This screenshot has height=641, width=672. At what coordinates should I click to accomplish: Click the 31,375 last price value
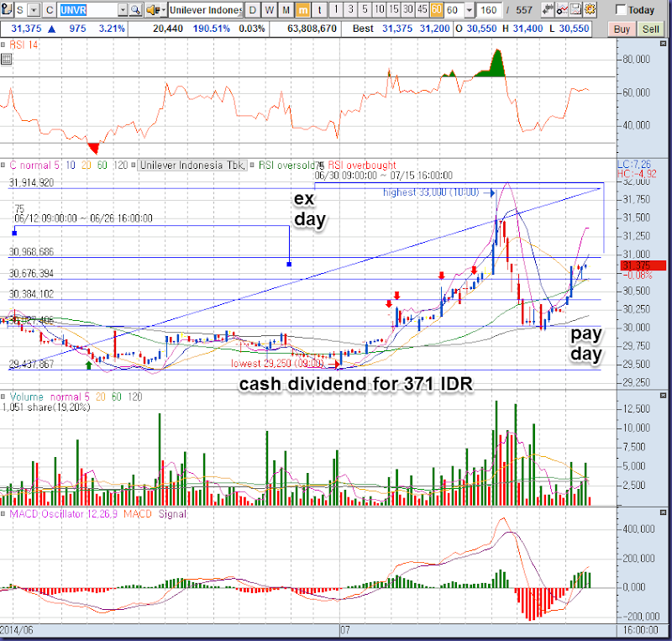click(26, 29)
